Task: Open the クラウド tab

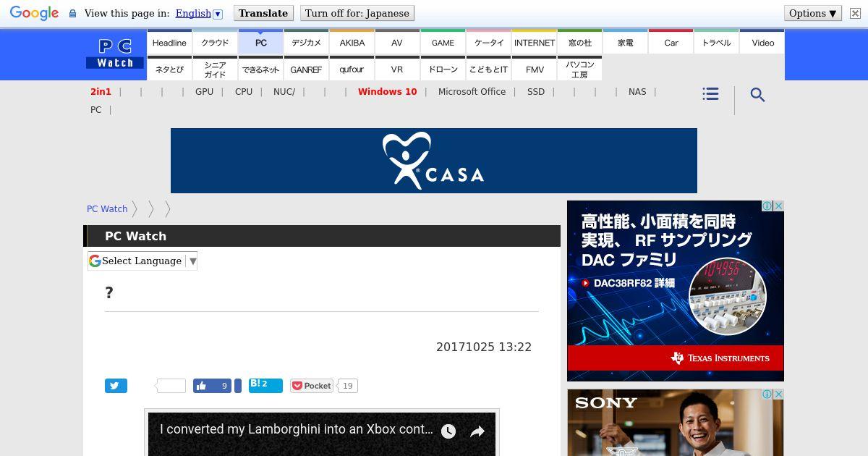Action: (x=215, y=43)
